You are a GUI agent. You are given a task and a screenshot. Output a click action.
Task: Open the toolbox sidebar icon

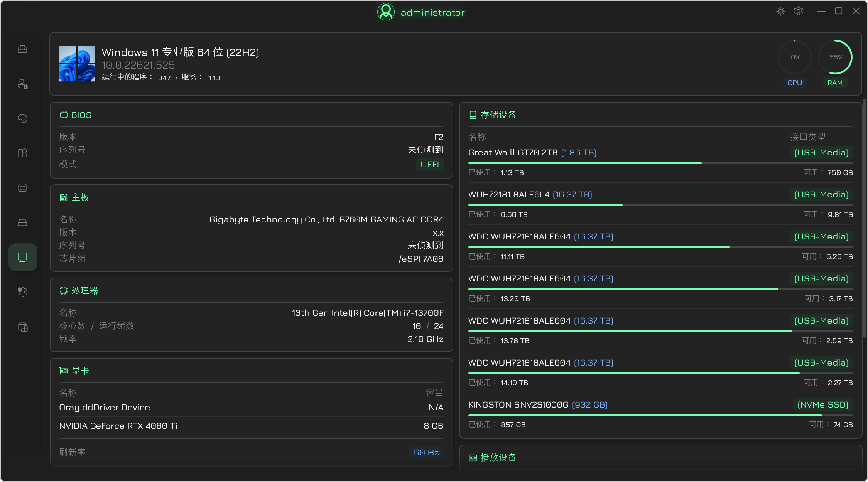click(x=22, y=49)
